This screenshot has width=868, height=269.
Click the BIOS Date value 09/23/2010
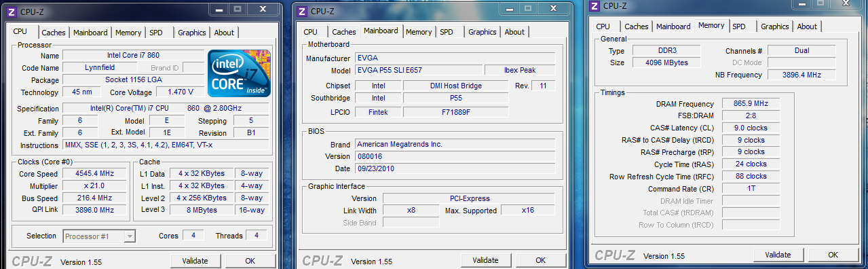pyautogui.click(x=455, y=168)
